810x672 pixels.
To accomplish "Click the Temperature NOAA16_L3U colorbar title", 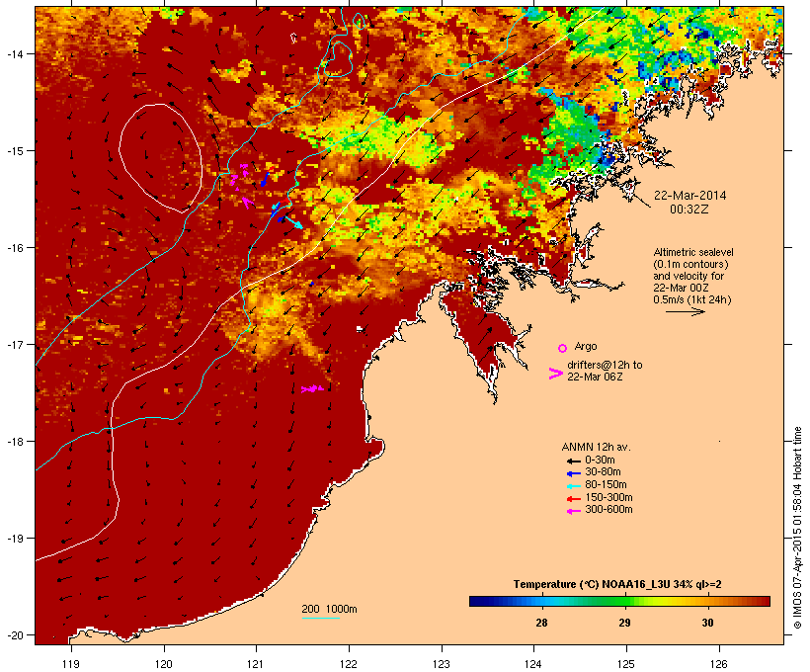I will point(617,585).
